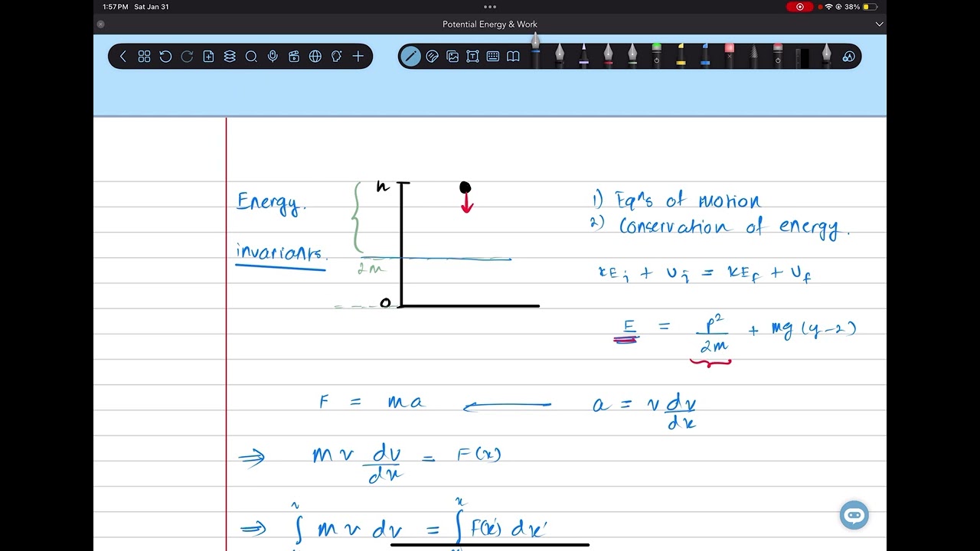Open the clapperboard media playback icon
980x551 pixels.
coord(294,57)
